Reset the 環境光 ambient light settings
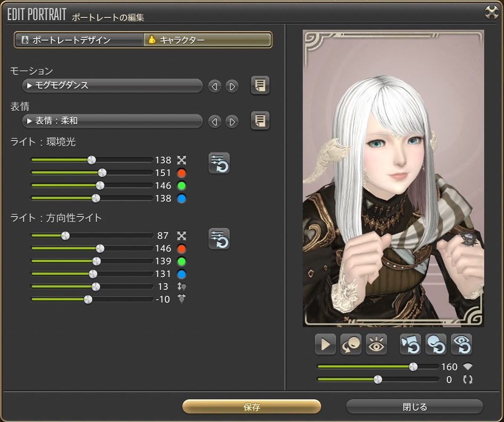Image resolution: width=504 pixels, height=422 pixels. (x=219, y=163)
